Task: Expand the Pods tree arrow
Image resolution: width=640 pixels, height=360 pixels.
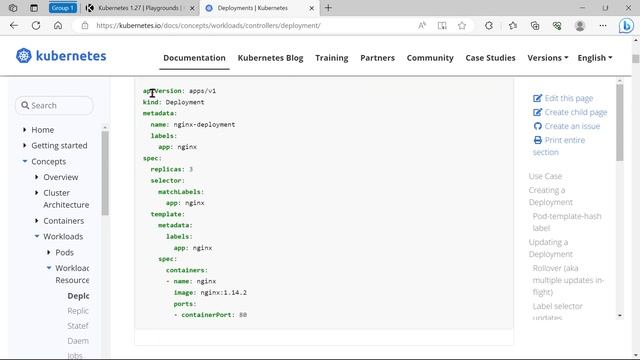Action: click(49, 252)
